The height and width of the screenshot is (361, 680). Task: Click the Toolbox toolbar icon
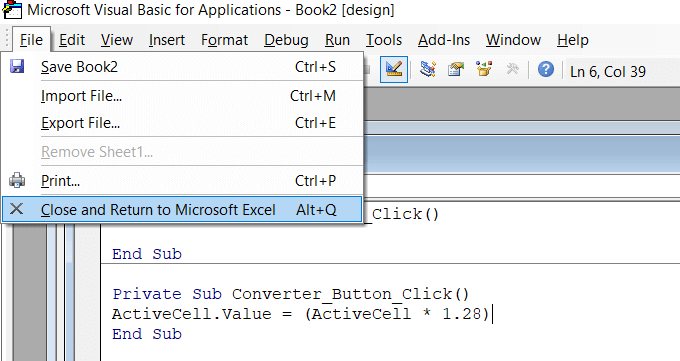[x=512, y=69]
